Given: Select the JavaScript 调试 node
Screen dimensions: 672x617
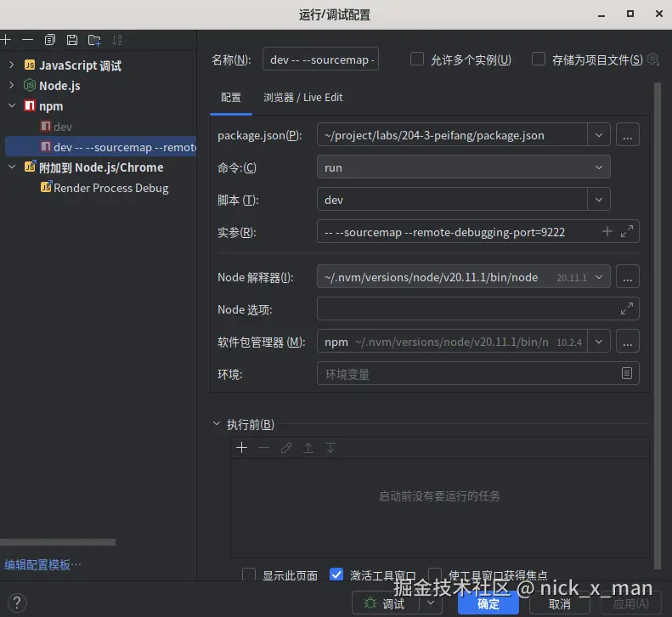Looking at the screenshot, I should click(x=80, y=65).
